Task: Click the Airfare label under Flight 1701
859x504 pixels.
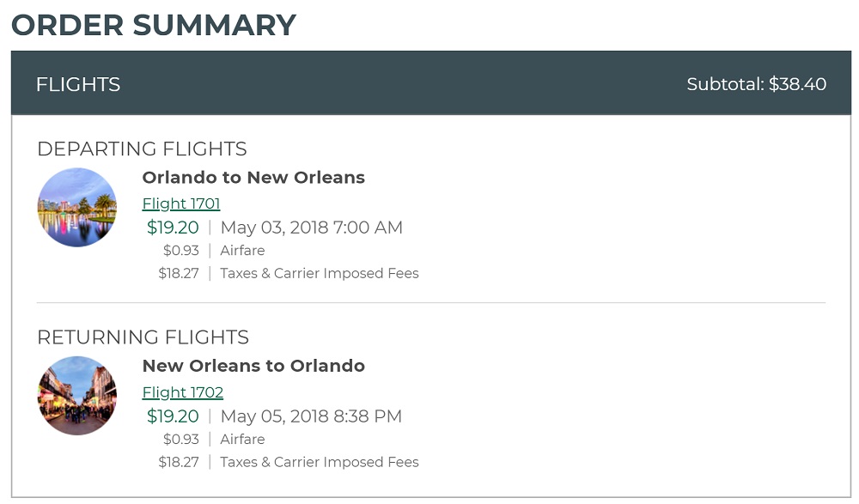Action: tap(242, 251)
